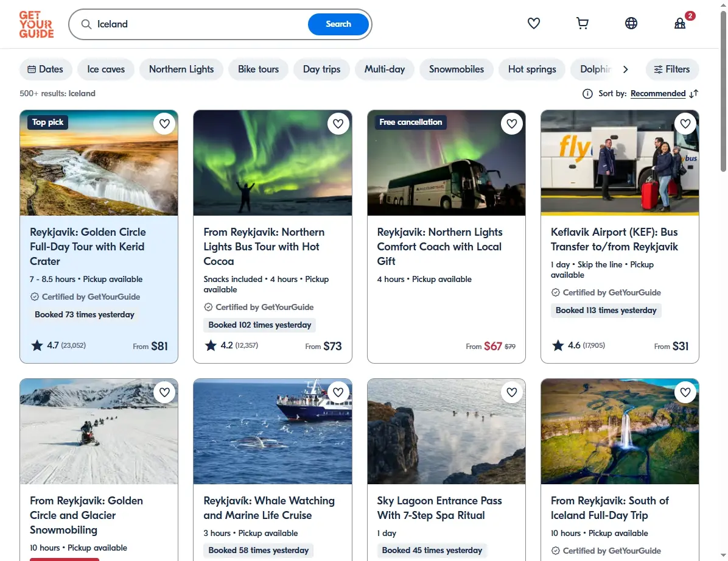Open Keflavik Airport Bus Transfer title
The image size is (728, 561).
pyautogui.click(x=614, y=239)
